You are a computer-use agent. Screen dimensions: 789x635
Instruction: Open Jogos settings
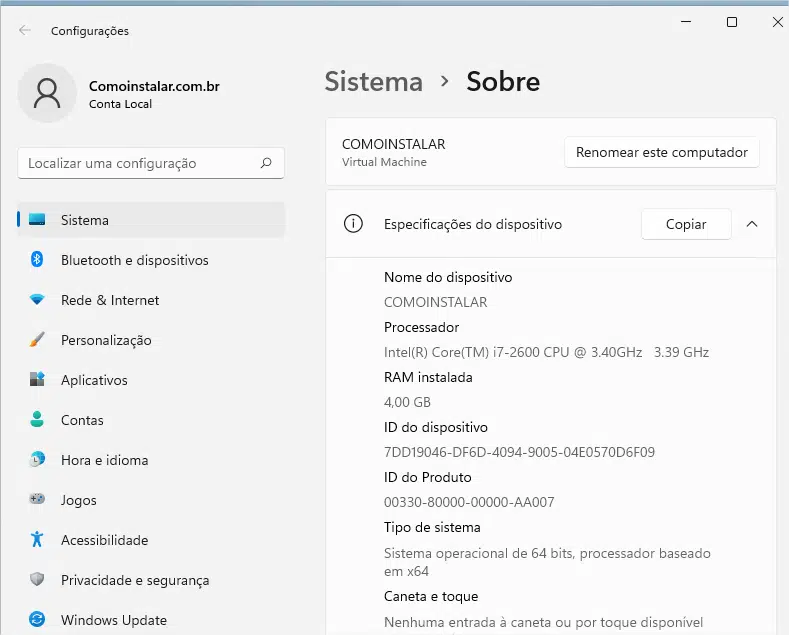click(151, 500)
